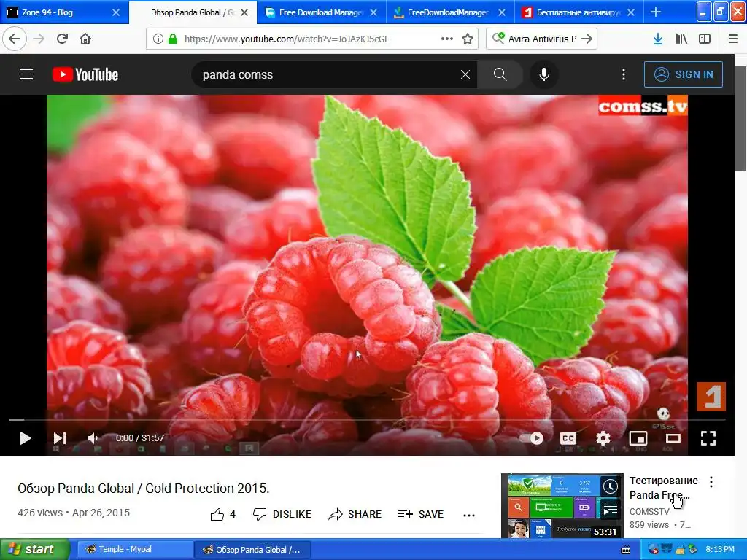Open a new browser tab

pyautogui.click(x=656, y=12)
